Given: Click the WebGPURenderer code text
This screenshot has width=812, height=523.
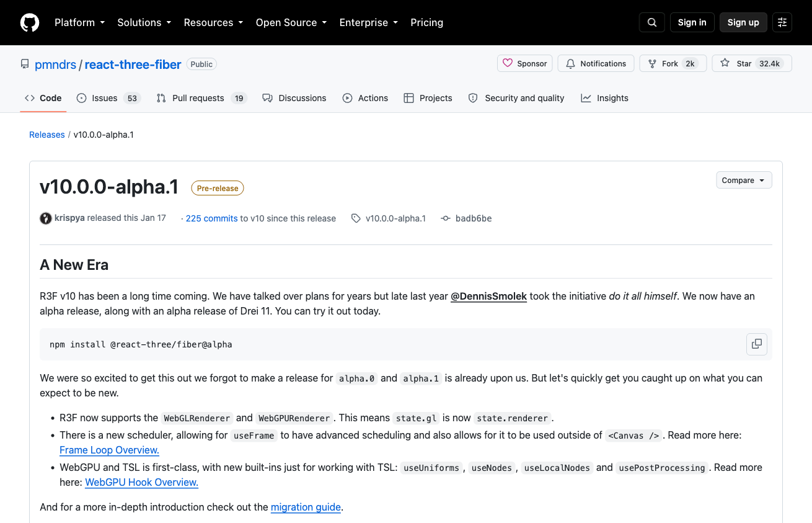Looking at the screenshot, I should (x=294, y=418).
